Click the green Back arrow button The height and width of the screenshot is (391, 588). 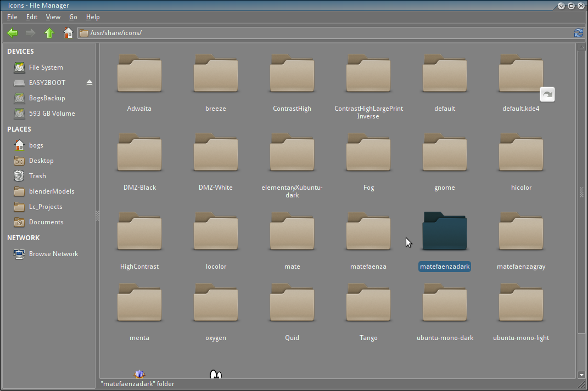coord(12,33)
